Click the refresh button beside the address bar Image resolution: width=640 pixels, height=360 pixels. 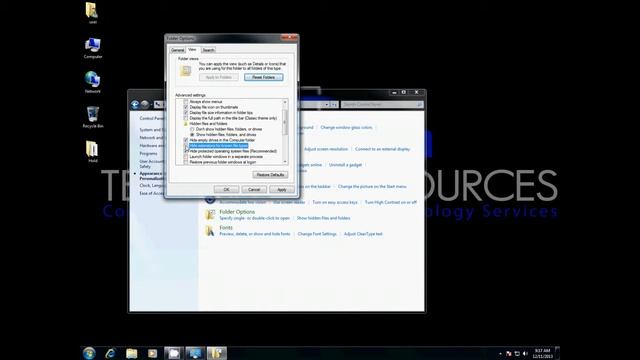tap(334, 105)
